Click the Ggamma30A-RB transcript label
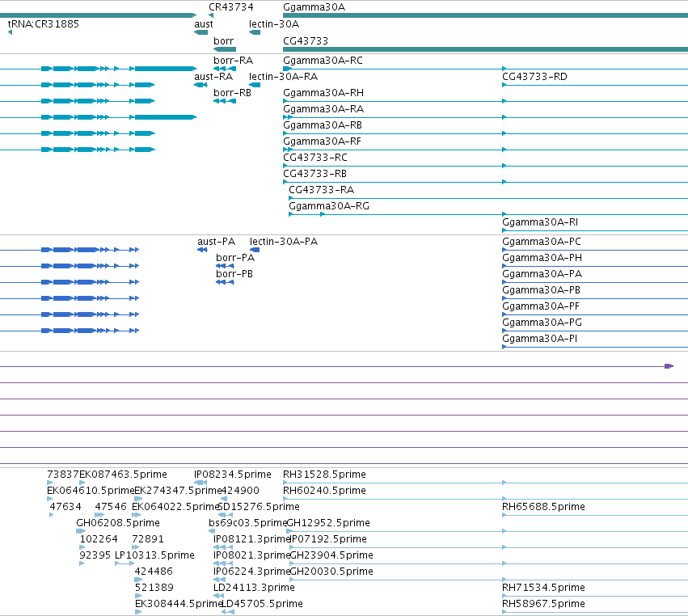Image resolution: width=688 pixels, height=616 pixels. coord(322,125)
